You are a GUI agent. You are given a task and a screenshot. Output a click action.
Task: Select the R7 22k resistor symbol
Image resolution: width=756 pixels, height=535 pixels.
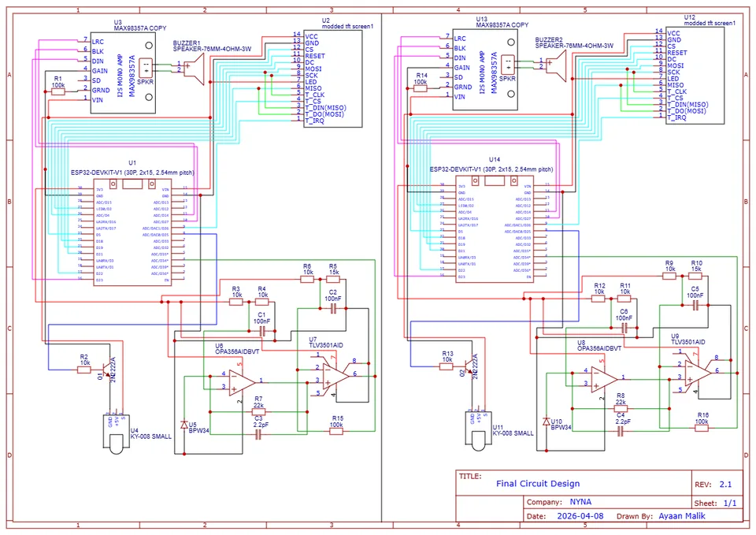click(x=259, y=412)
